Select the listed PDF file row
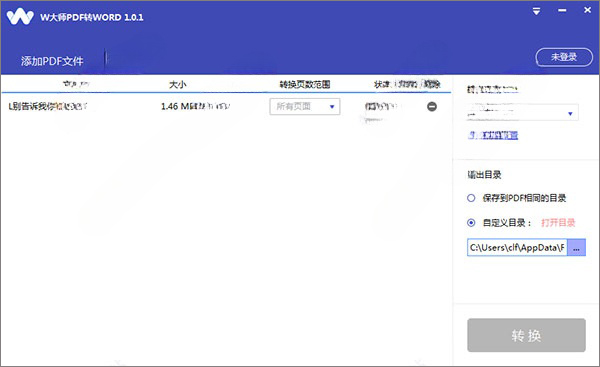Image resolution: width=600 pixels, height=367 pixels. point(226,106)
